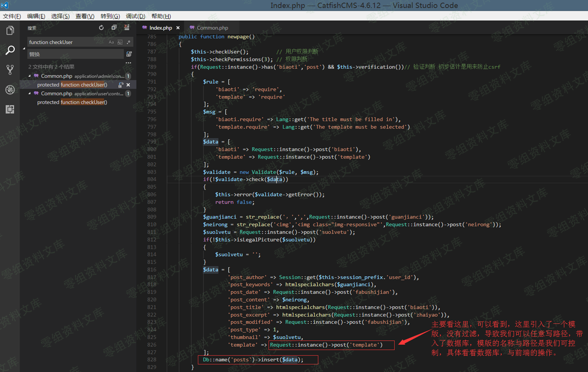Screen dimensions: 588x372
Task: Open the Extensions view
Action: 10,110
